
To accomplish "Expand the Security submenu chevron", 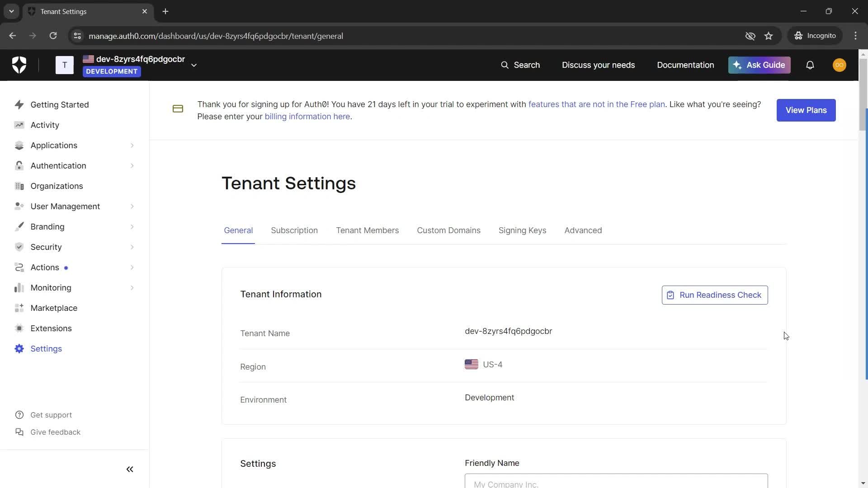I will (x=132, y=247).
